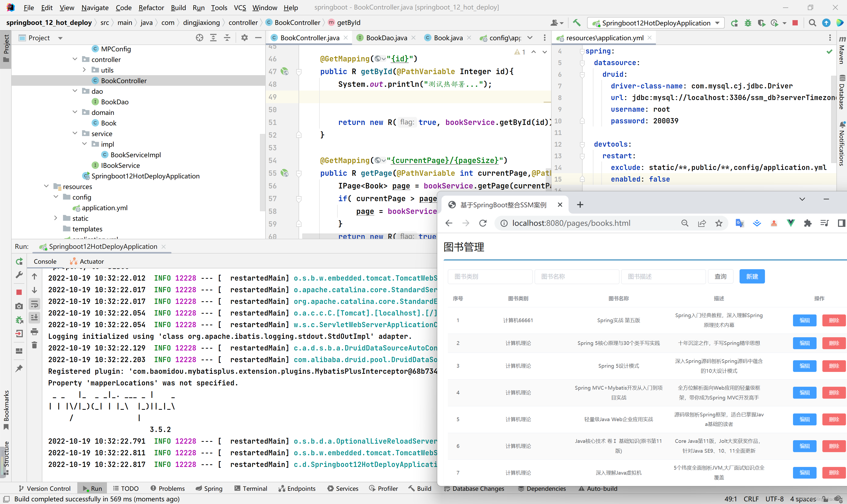Click 编辑 for Spring实战 第五版 row
Image resolution: width=847 pixels, height=504 pixels.
(805, 320)
